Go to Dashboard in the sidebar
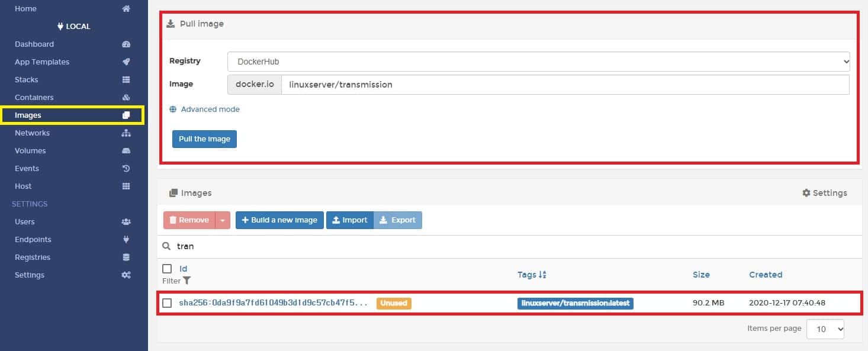The height and width of the screenshot is (351, 868). pos(34,44)
